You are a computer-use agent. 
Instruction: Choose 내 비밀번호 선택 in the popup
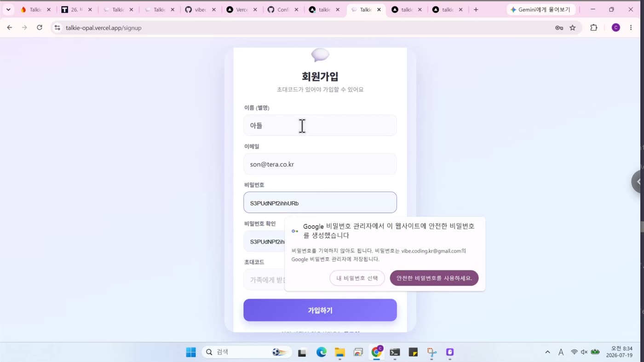(x=357, y=278)
